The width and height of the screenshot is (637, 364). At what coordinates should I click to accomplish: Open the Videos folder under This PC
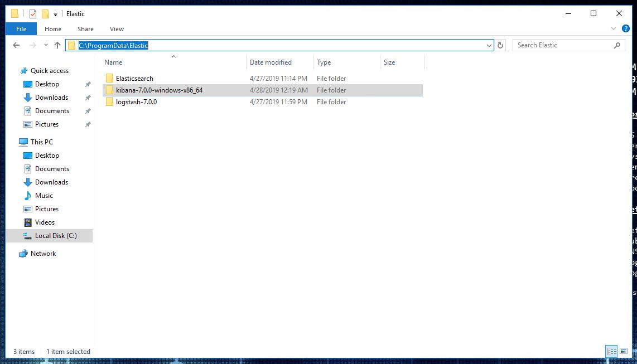(x=45, y=222)
